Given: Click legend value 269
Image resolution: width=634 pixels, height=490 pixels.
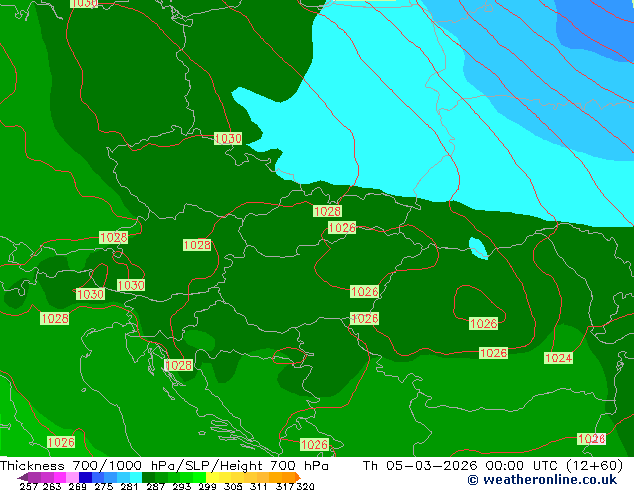Looking at the screenshot, I should click(77, 486).
